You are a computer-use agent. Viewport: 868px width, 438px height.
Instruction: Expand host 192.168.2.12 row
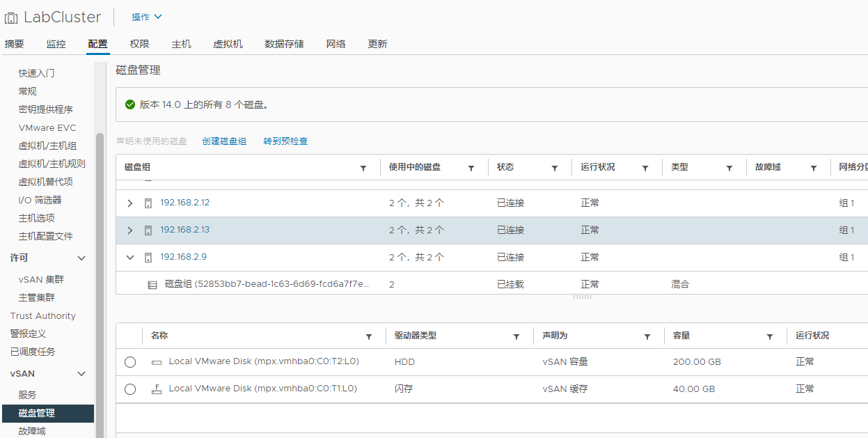coord(130,203)
